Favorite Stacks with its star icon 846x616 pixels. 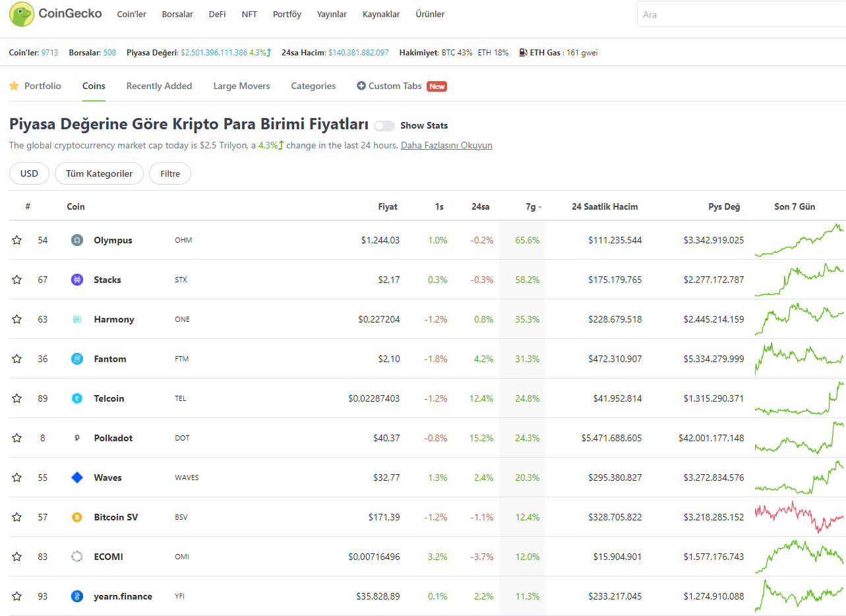[x=16, y=280]
